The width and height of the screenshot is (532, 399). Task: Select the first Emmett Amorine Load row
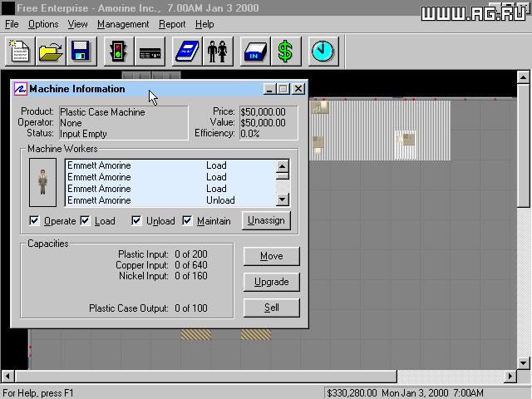[x=170, y=165]
